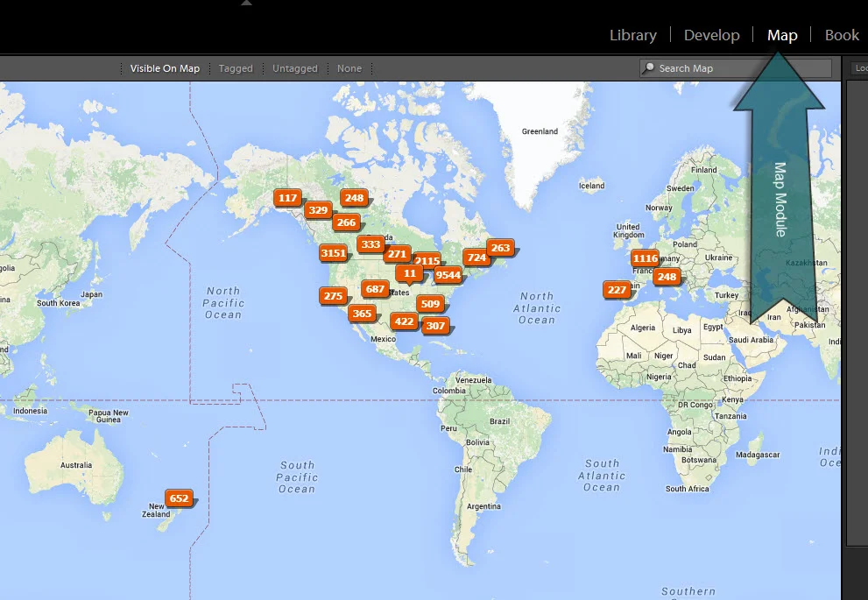Click the 227 pin near Portugal
The image size is (868, 600).
click(x=617, y=290)
